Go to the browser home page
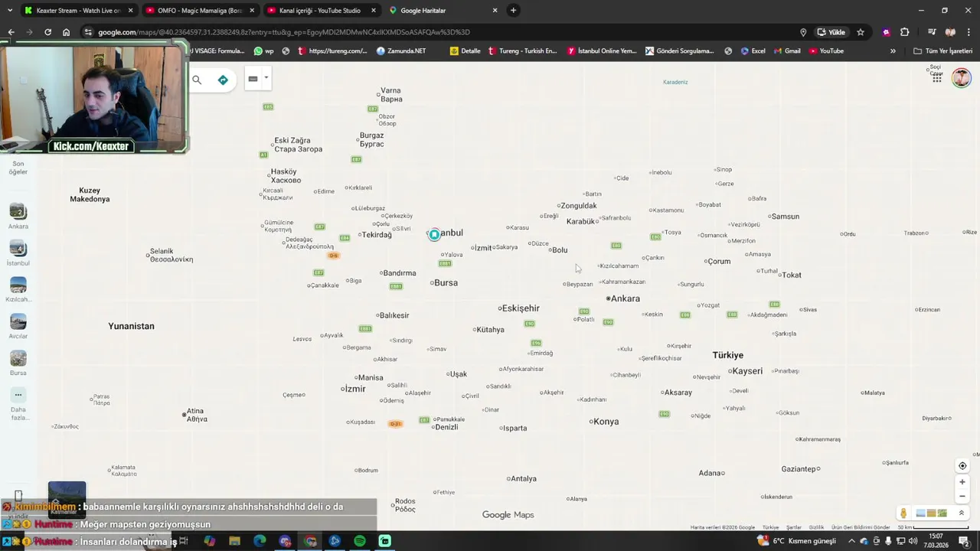 pos(66,32)
